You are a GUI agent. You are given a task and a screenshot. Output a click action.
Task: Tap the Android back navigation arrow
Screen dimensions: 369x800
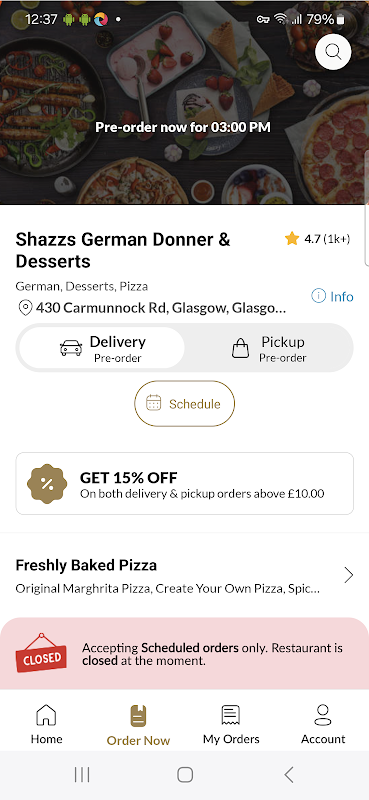pyautogui.click(x=288, y=774)
